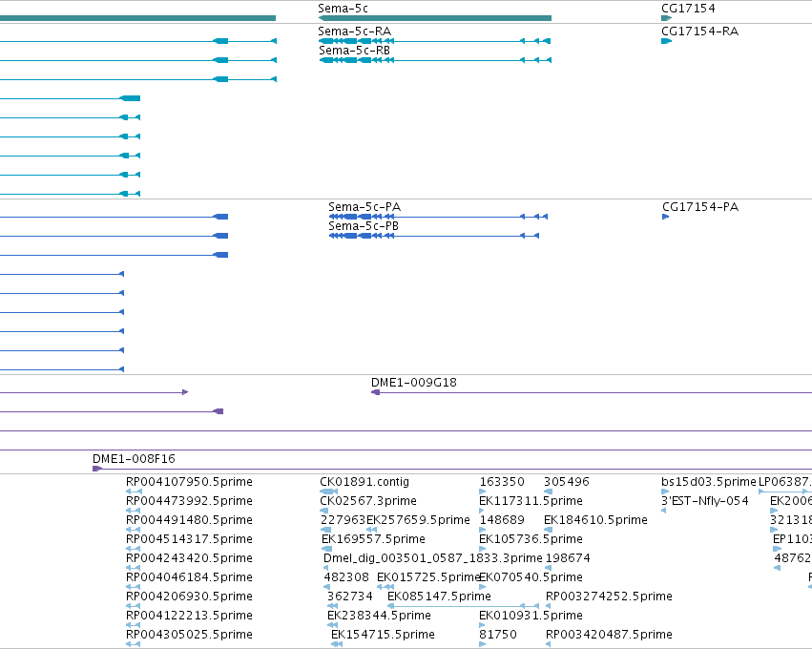Click the EK169557.5prime label
Image resolution: width=812 pixels, height=649 pixels.
pyautogui.click(x=373, y=538)
